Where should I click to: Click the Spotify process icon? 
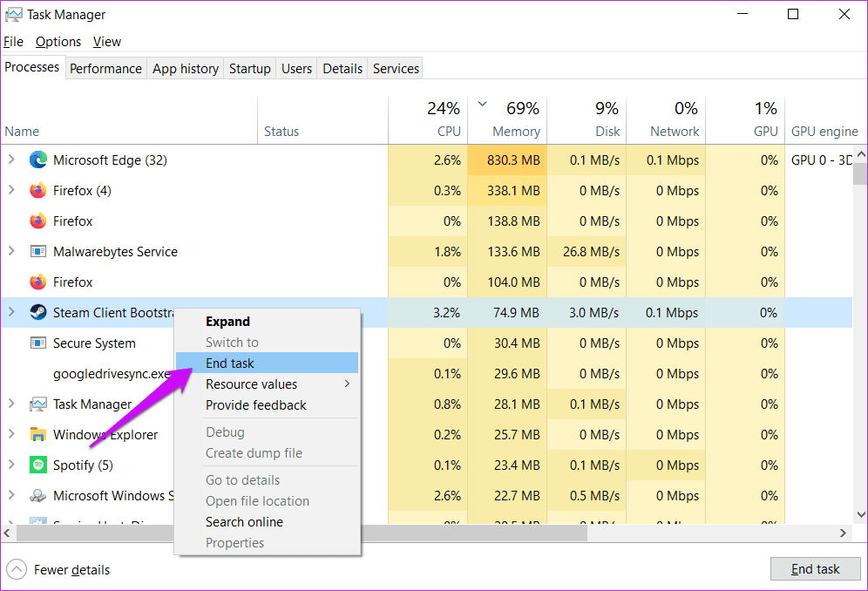(x=38, y=465)
